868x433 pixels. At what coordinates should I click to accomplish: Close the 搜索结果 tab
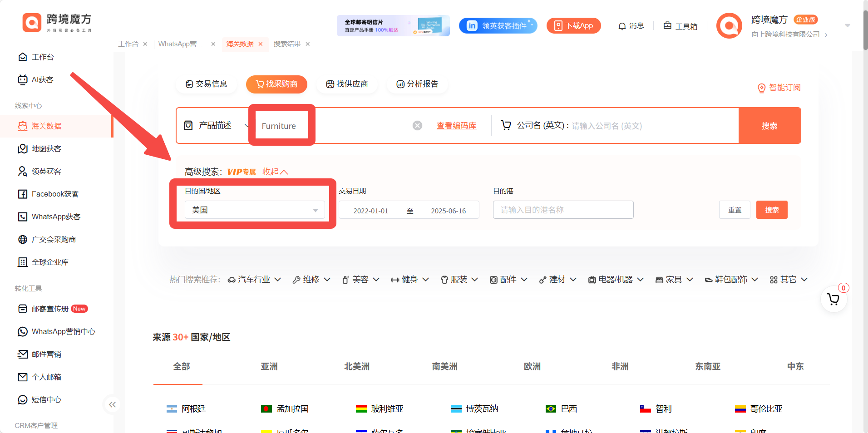308,44
